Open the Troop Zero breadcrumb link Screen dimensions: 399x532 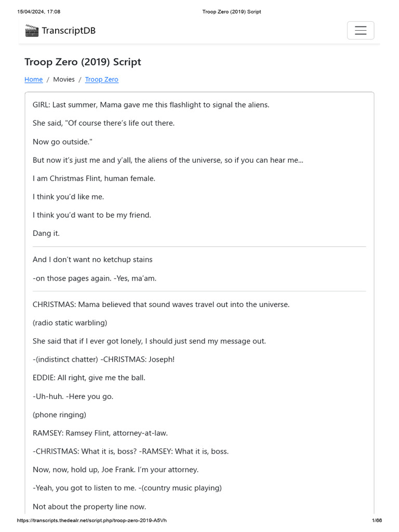tap(102, 79)
